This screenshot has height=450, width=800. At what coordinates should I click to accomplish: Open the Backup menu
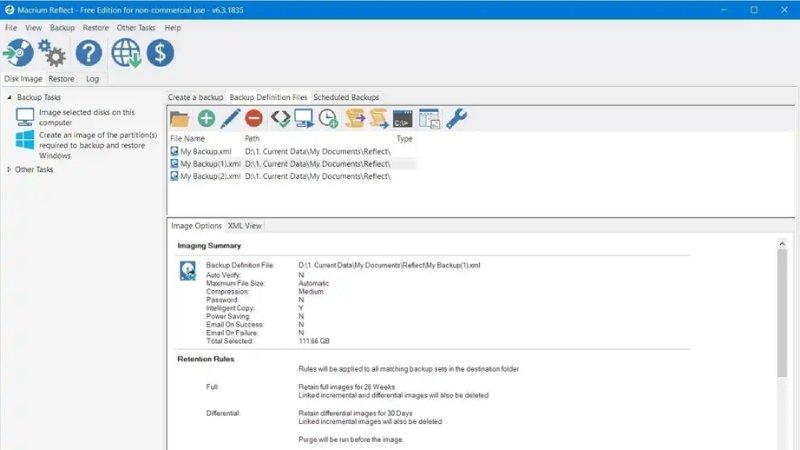[62, 28]
